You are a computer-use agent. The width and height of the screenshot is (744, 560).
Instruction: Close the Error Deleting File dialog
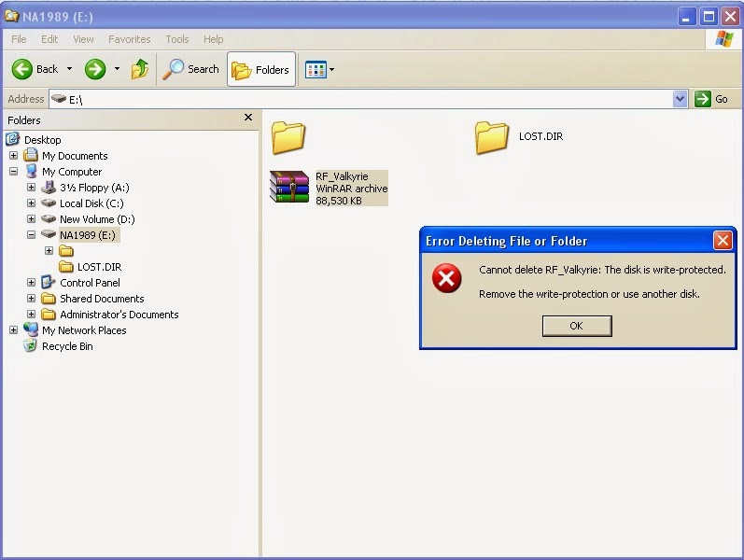pyautogui.click(x=723, y=241)
